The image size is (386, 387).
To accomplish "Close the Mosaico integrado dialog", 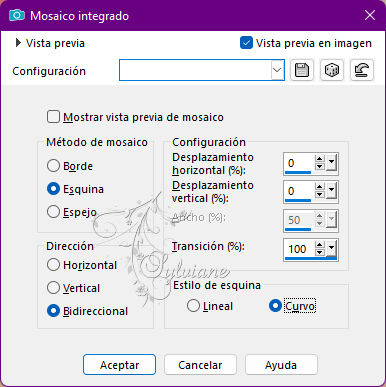I will click(x=370, y=15).
